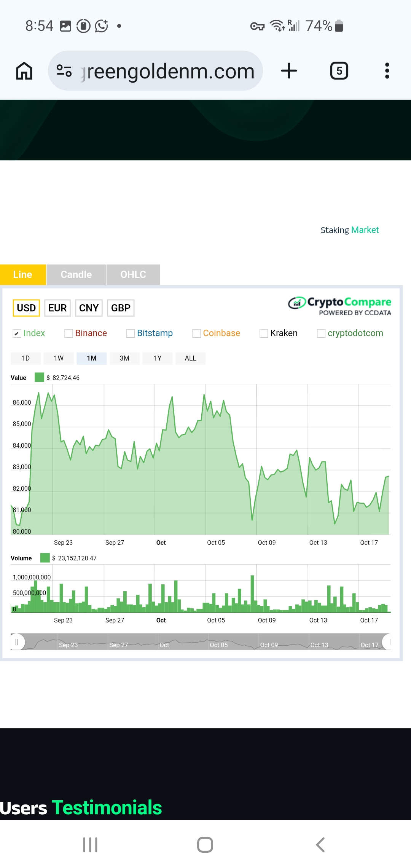Screen dimensions: 411x868
Task: Grab the right range slider handle
Action: click(x=387, y=642)
